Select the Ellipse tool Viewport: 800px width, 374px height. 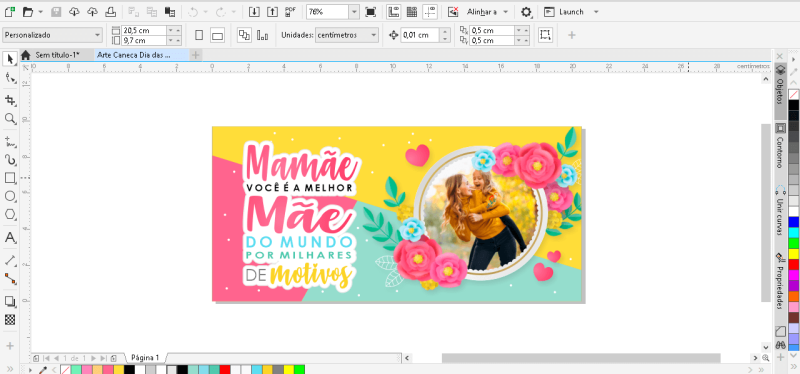(x=10, y=196)
